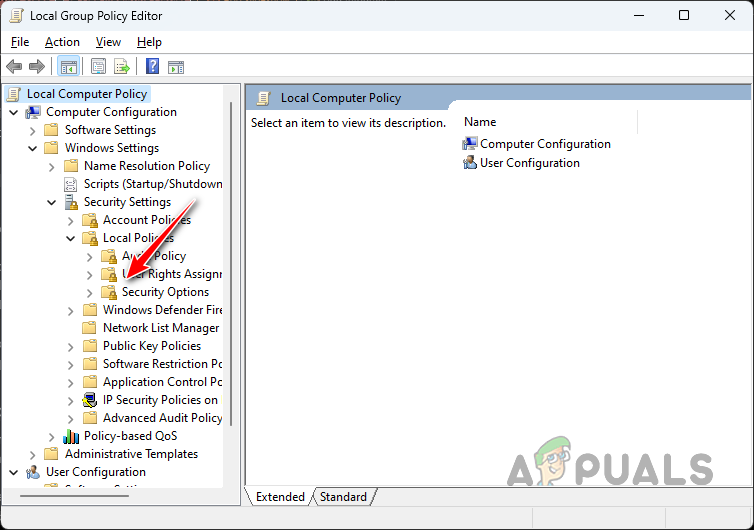Viewport: 754px width, 530px height.
Task: Click the User Configuration icon in tree
Action: click(x=33, y=472)
